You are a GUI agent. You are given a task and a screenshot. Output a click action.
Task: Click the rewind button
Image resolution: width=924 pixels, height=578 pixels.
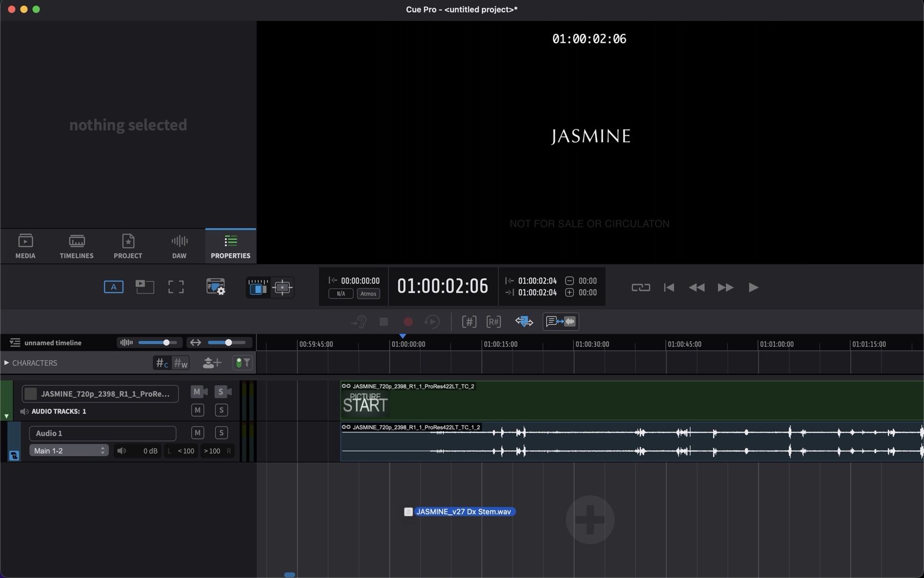(x=697, y=287)
